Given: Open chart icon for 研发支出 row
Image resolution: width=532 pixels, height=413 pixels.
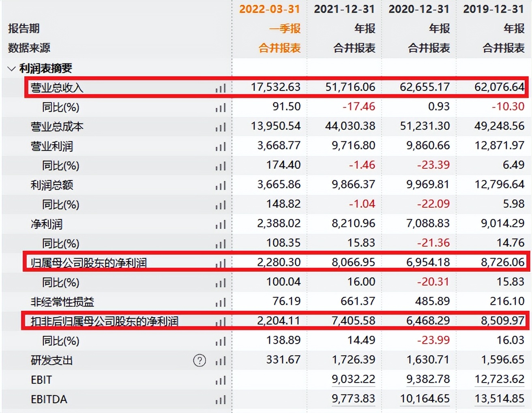Looking at the screenshot, I should click(221, 361).
